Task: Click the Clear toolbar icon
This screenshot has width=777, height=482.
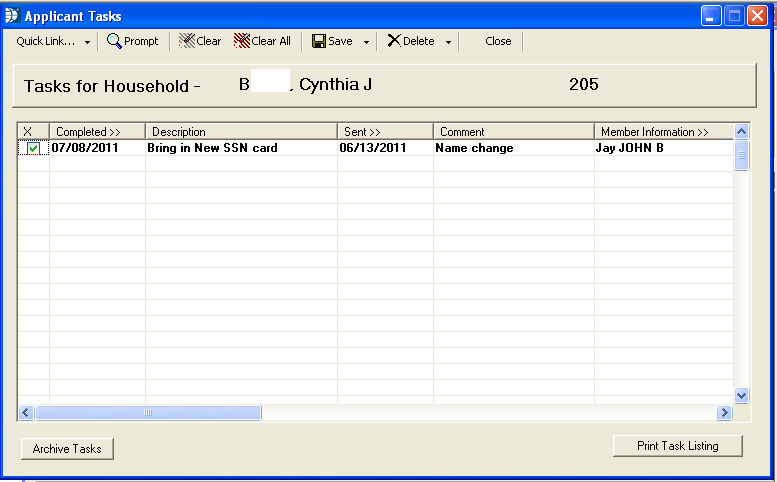Action: click(187, 41)
